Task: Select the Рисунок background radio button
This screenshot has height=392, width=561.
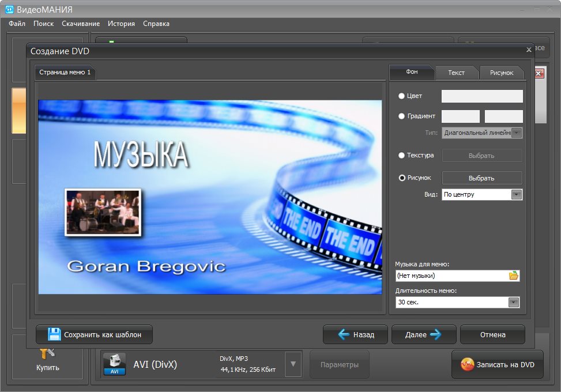Action: point(402,178)
